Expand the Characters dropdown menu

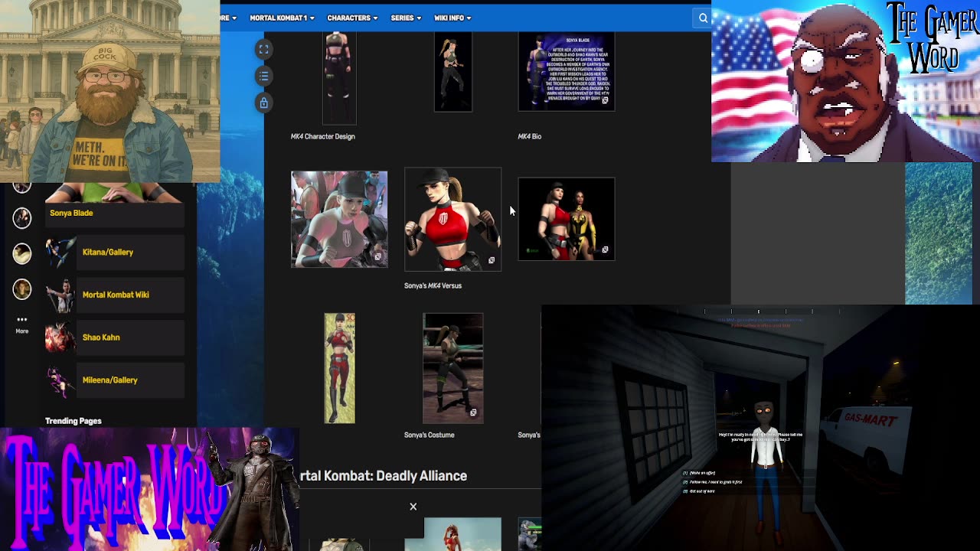[352, 18]
